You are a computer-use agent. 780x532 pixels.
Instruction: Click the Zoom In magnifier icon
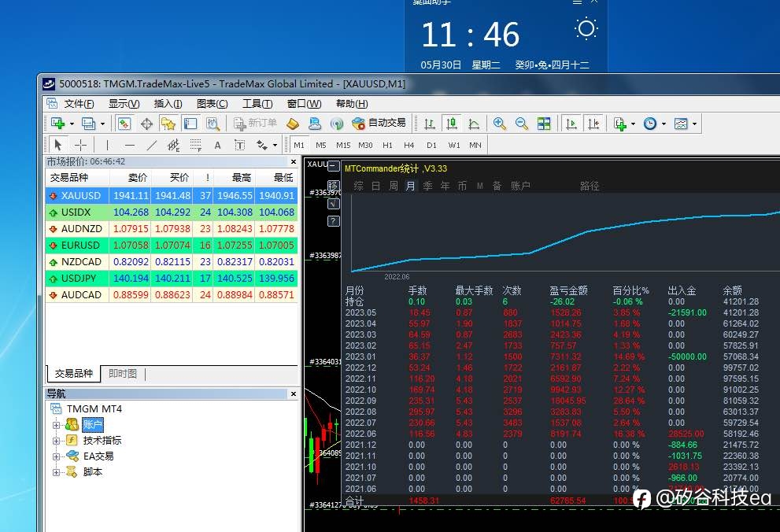[x=500, y=124]
